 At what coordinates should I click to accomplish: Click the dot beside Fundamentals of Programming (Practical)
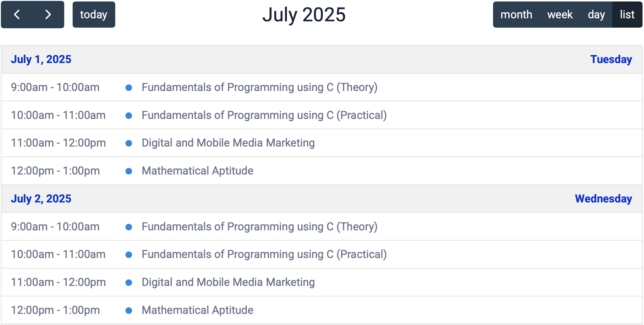(129, 115)
